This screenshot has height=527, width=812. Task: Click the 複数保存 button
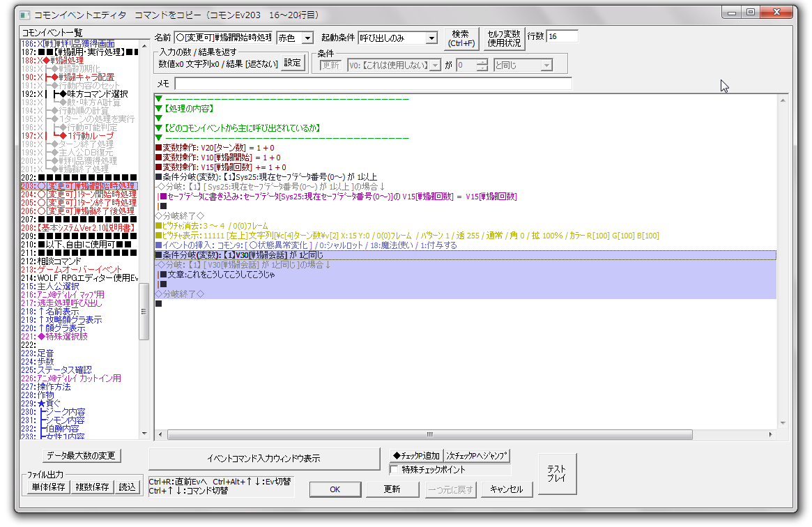(x=92, y=487)
